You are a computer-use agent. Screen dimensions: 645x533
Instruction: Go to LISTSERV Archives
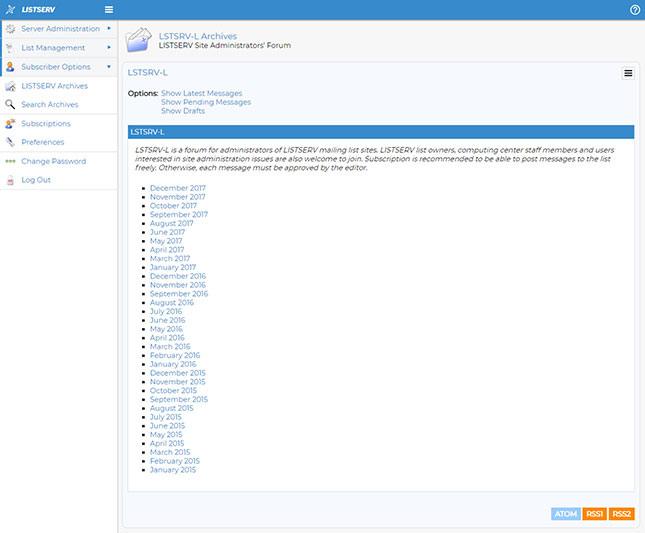click(55, 86)
